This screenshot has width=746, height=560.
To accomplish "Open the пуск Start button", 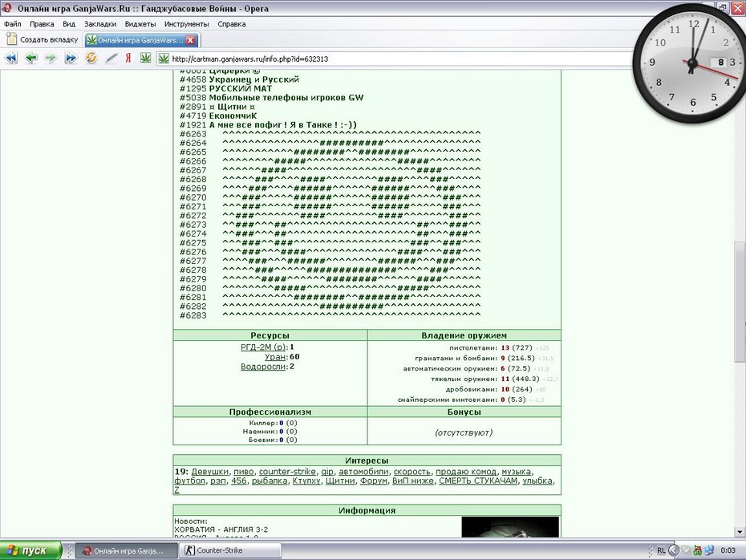I will tap(31, 550).
